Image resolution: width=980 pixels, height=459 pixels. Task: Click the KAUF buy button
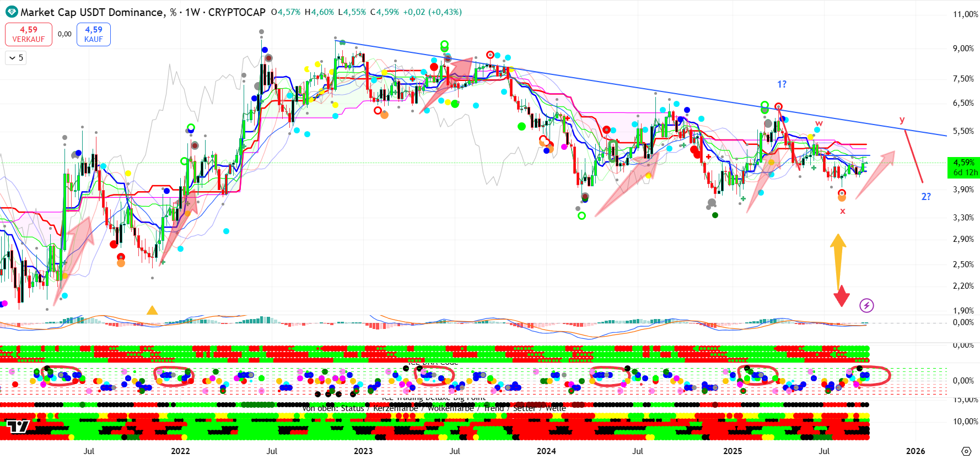tap(94, 34)
